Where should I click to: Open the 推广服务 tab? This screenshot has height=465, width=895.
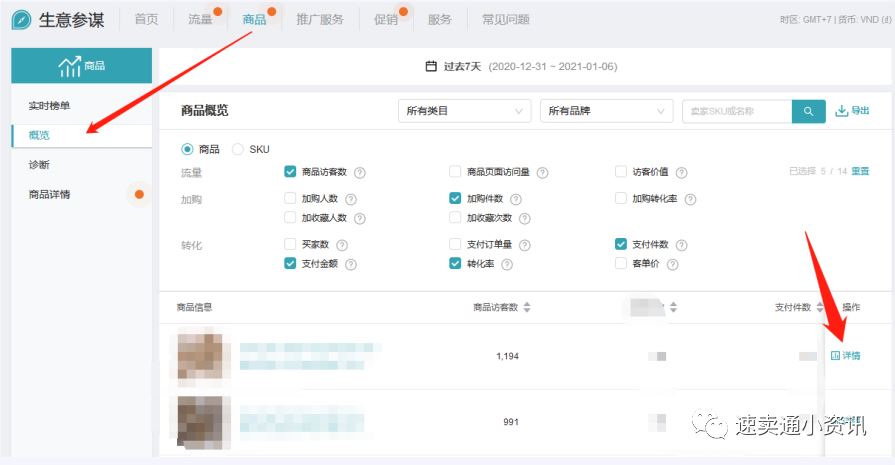(x=320, y=19)
